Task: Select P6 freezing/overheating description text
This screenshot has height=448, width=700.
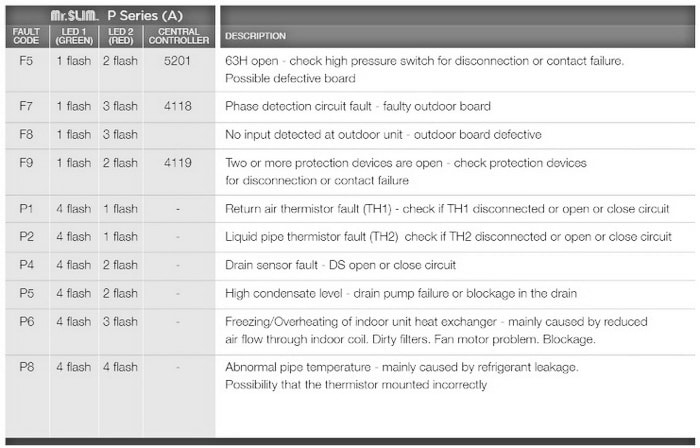Action: point(436,331)
